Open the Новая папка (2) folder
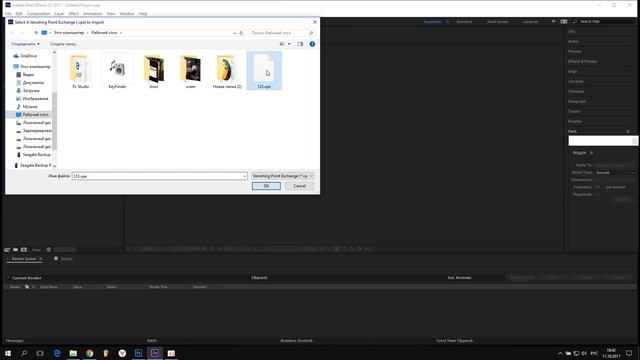Screen dimensions: 640x360 [227, 71]
